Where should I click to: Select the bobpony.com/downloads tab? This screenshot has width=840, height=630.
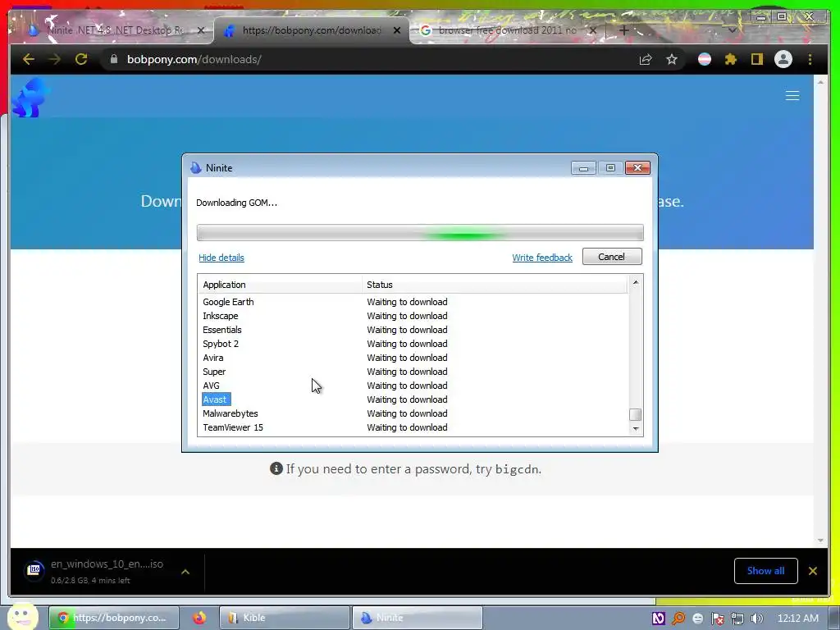[312, 30]
